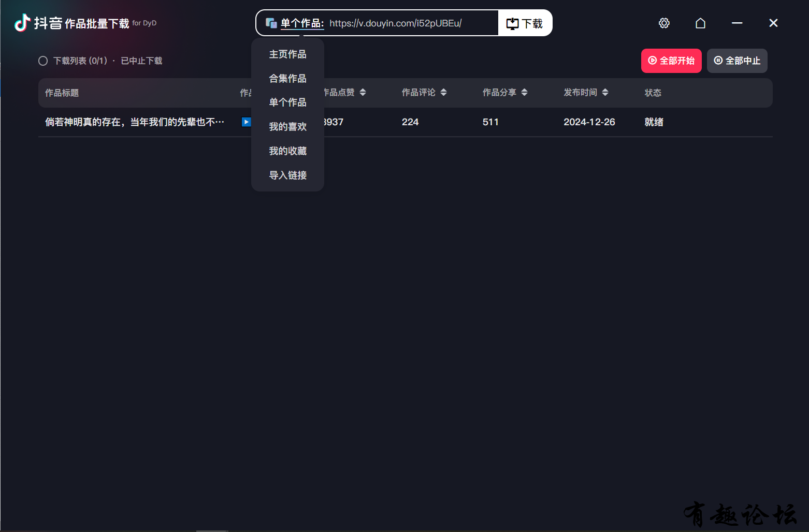Click the 下载列表 (0/1) label
The image size is (809, 532).
[80, 61]
